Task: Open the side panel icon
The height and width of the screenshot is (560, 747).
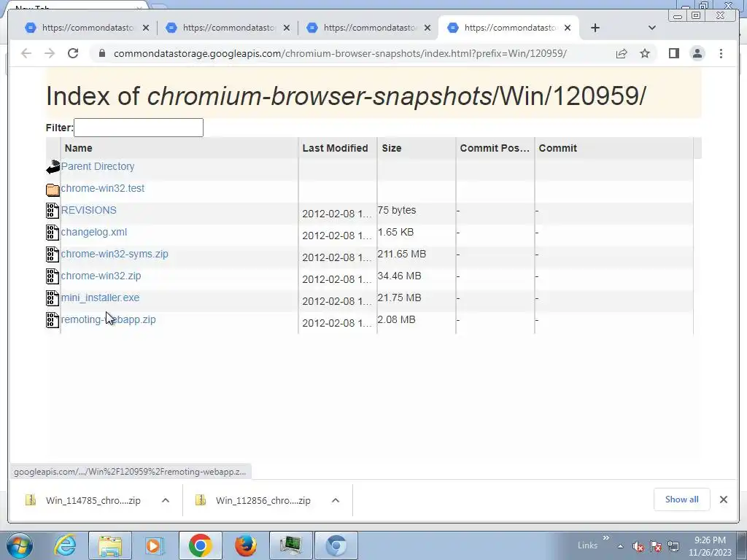Action: coord(673,53)
